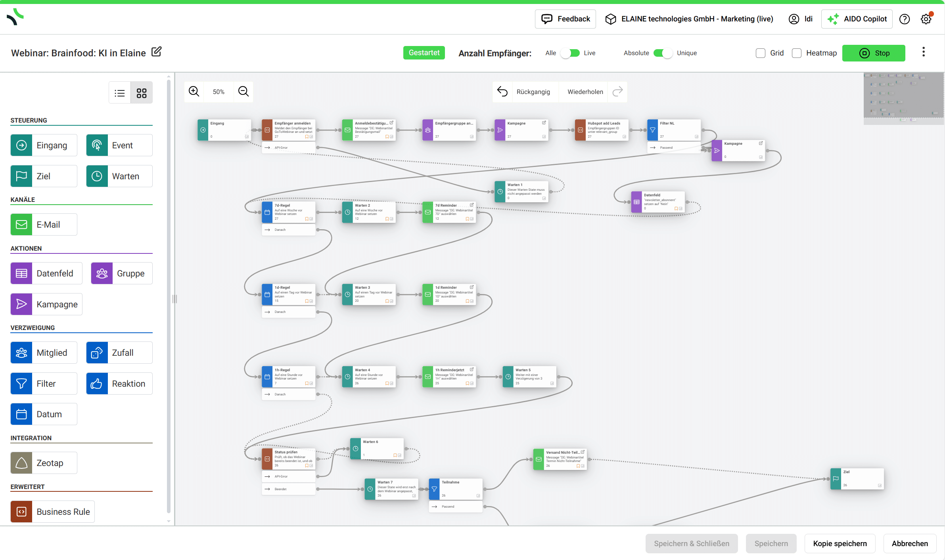This screenshot has height=560, width=945.
Task: Select the Zeotap palette element
Action: (44, 463)
